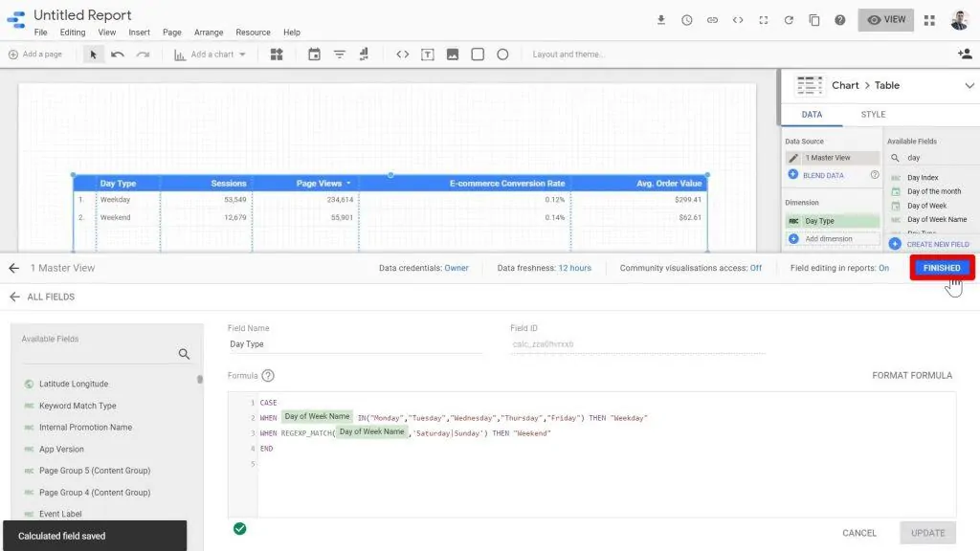980x551 pixels.
Task: Open the Add a chart dropdown
Action: (211, 55)
